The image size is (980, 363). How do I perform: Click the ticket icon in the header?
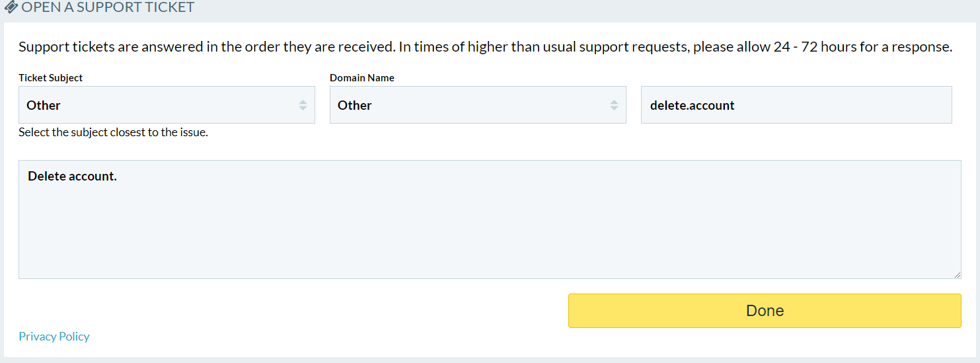(11, 7)
